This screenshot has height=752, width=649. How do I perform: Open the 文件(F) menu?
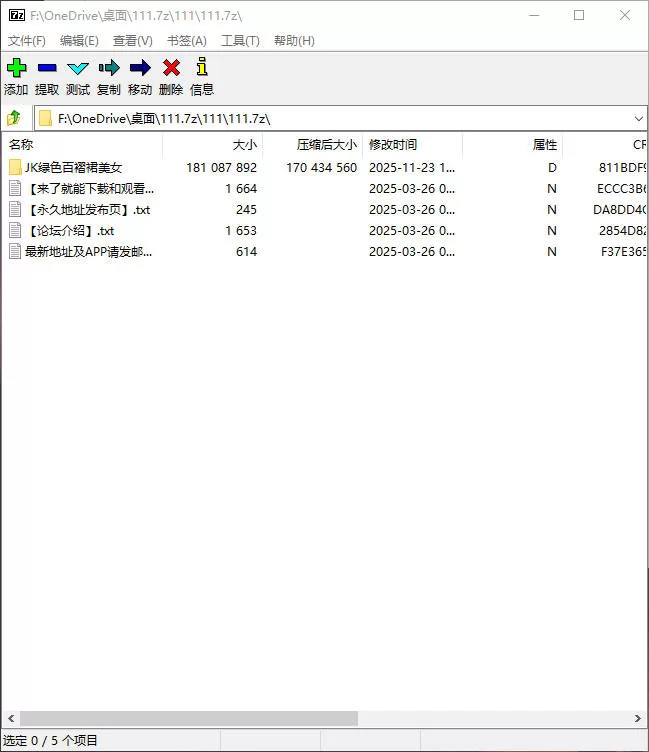26,41
